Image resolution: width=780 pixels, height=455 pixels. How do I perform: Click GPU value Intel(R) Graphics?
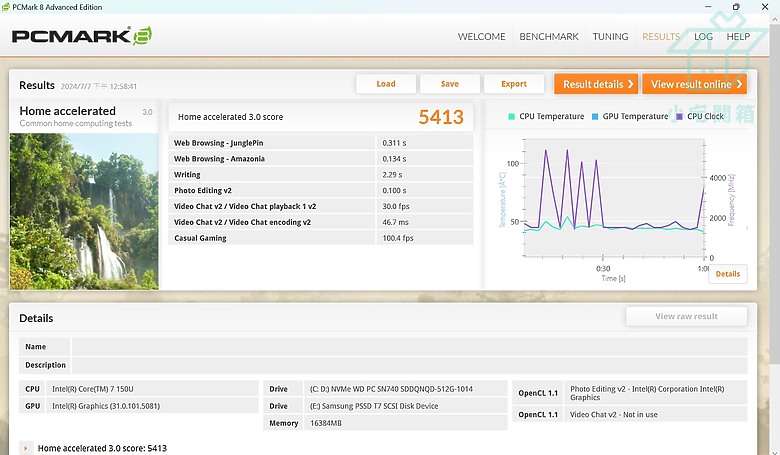[x=106, y=406]
